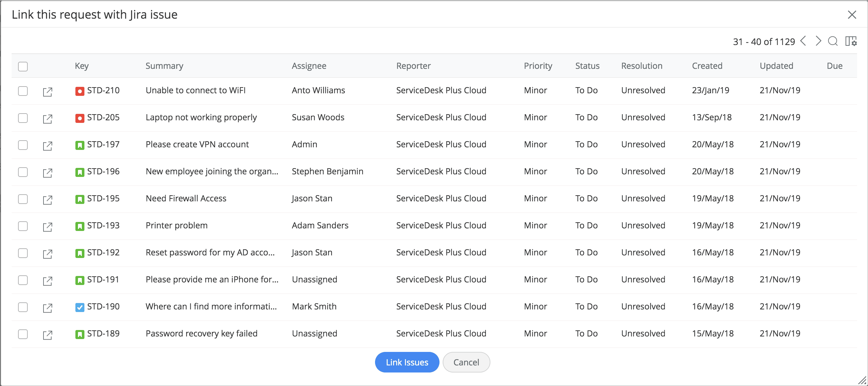Sort by Priority column header
Viewport: 868px width, 386px height.
[x=538, y=66]
